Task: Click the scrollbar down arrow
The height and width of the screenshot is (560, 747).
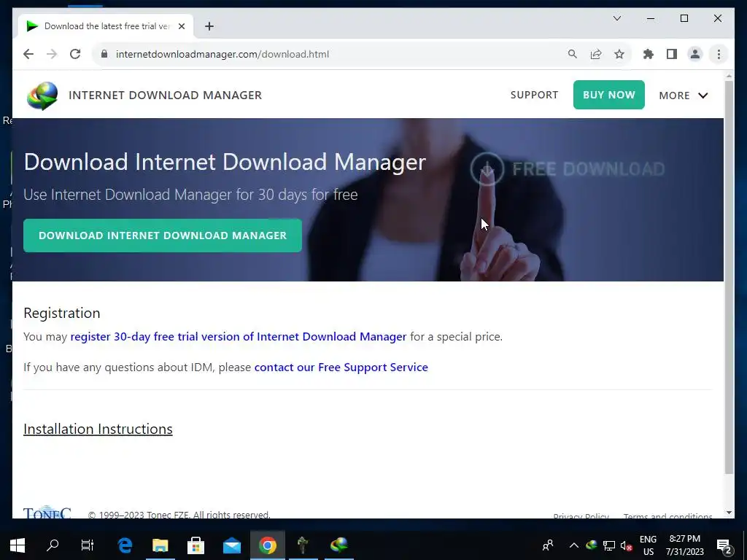Action: (x=729, y=513)
